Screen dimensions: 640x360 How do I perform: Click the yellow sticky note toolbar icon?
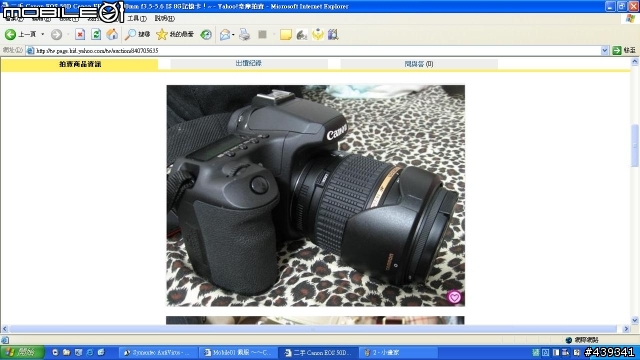click(286, 35)
